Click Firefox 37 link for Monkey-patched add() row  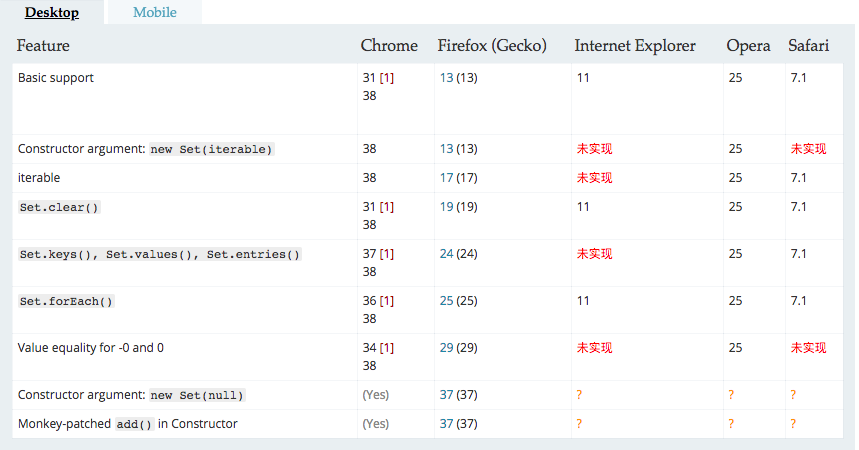446,424
